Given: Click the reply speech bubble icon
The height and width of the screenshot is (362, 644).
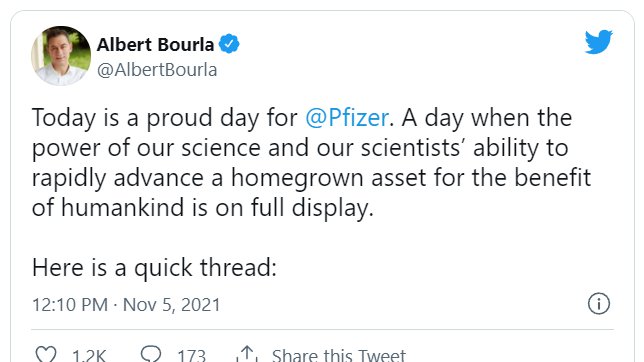Looking at the screenshot, I should pyautogui.click(x=151, y=353).
